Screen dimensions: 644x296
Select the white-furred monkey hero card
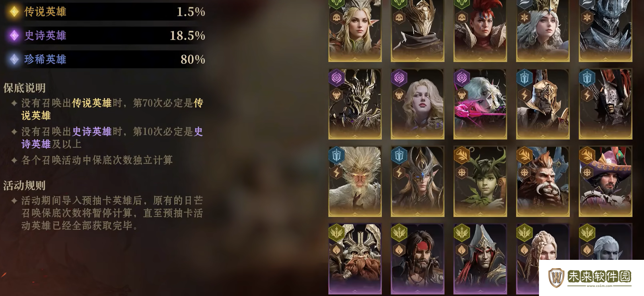355,181
